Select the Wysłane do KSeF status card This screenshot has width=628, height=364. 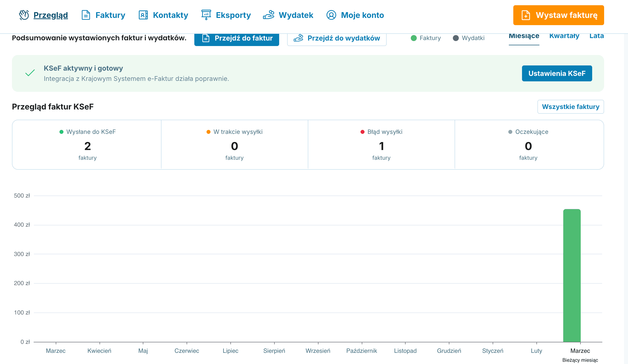(x=87, y=145)
